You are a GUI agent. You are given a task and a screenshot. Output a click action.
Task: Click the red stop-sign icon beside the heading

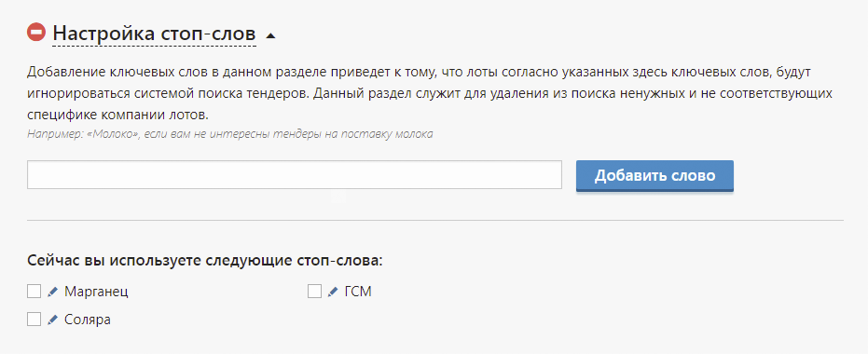tap(36, 32)
